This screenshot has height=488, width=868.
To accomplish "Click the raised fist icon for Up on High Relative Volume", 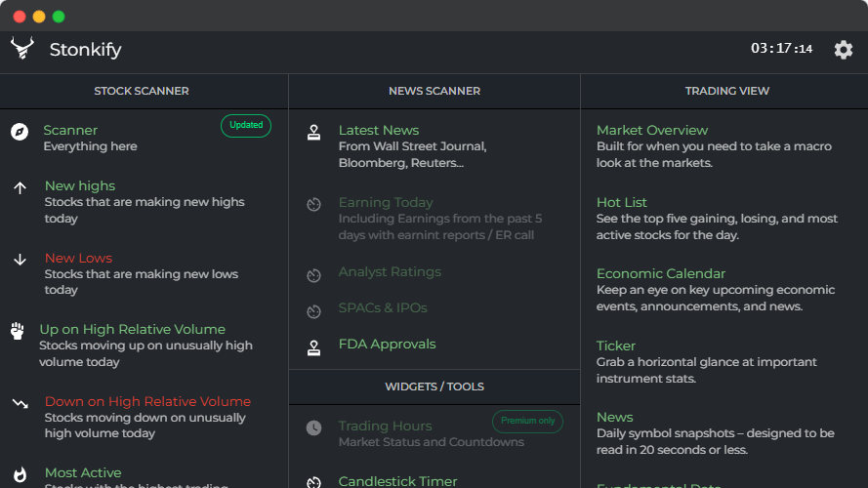I will pos(18,331).
